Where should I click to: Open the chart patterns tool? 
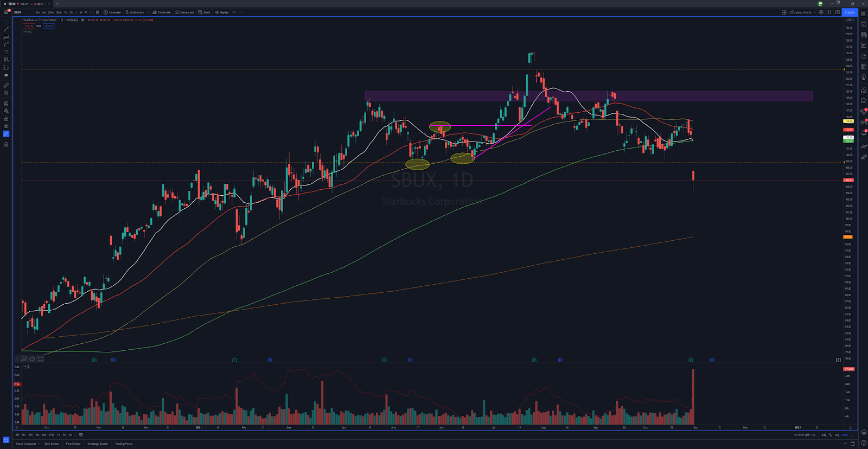[x=6, y=60]
